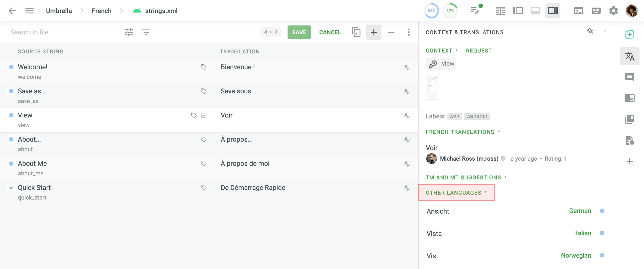Viewport: 644px width, 269px height.
Task: Collapse the French Translations section
Action: [463, 132]
